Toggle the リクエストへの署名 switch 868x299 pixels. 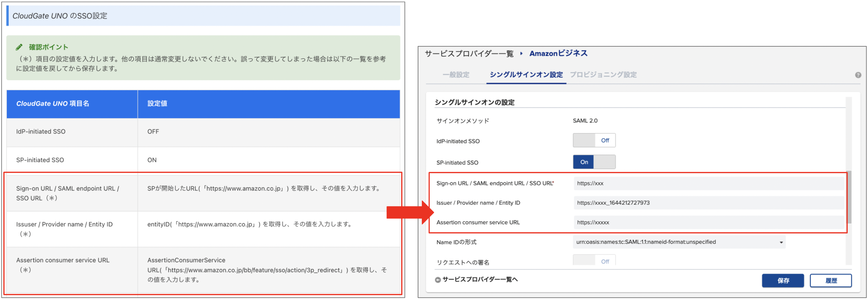click(x=594, y=260)
